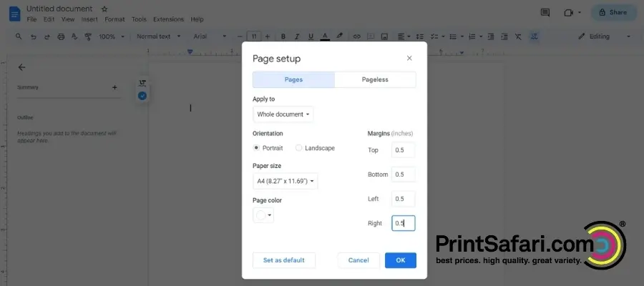Click the Clear formatting icon
The height and width of the screenshot is (286, 644).
click(518, 36)
